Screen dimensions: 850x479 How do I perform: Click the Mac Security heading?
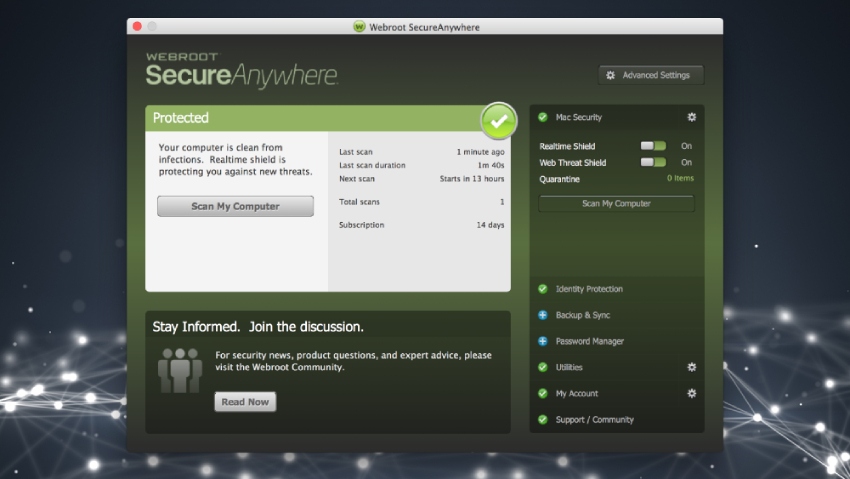578,117
